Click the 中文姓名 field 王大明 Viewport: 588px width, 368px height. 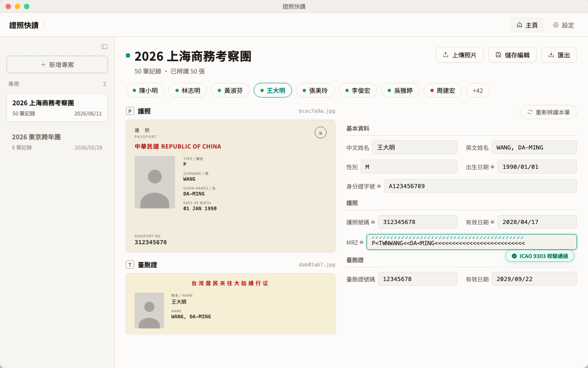[x=415, y=147]
